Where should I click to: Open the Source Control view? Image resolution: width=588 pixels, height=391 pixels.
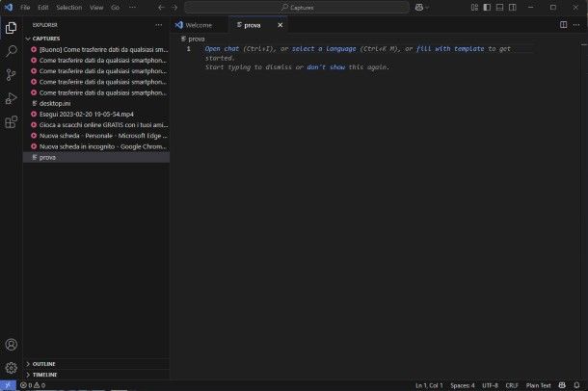(x=12, y=74)
